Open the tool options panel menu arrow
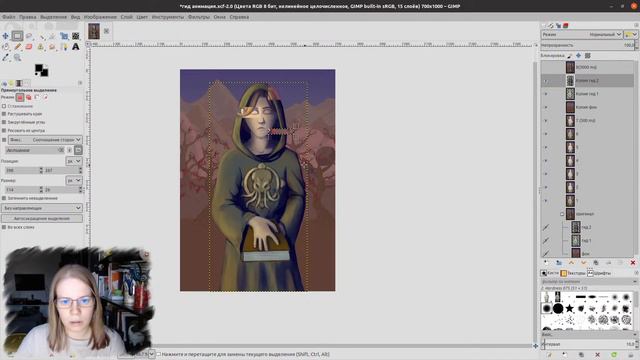Screen dimensions: 640x360 click(x=80, y=83)
